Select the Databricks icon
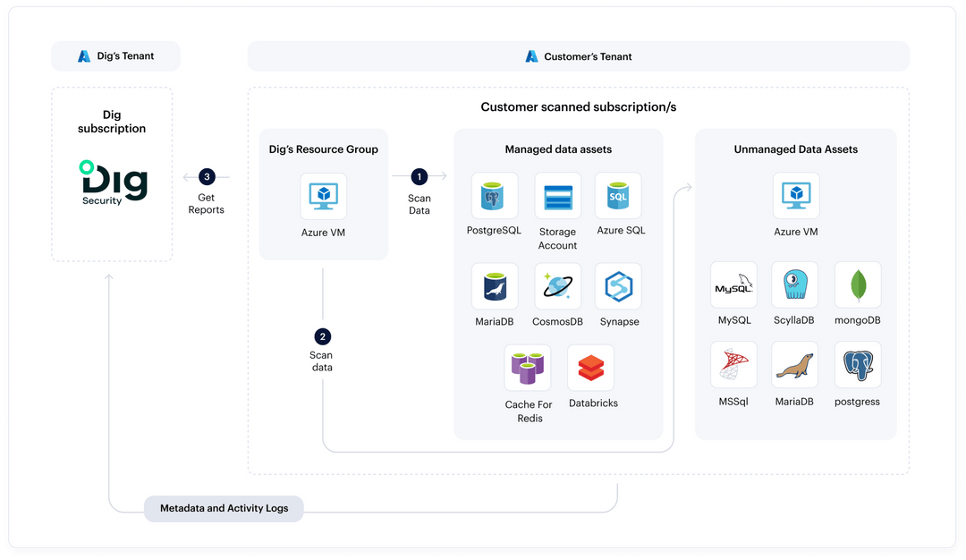Screen dimensions: 966x560 click(591, 367)
